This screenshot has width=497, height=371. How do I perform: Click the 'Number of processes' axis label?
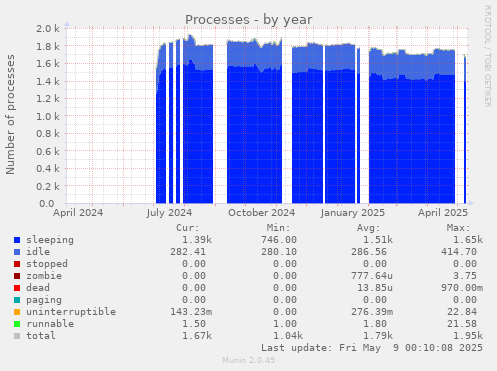tap(10, 114)
